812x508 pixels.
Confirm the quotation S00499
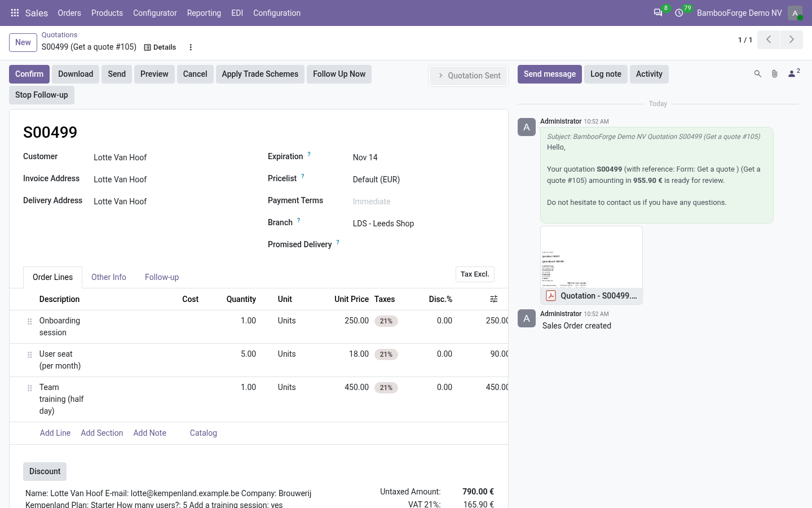pos(29,74)
